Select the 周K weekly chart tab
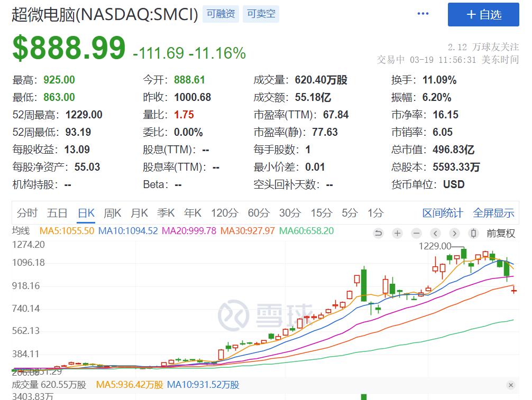 [112, 213]
